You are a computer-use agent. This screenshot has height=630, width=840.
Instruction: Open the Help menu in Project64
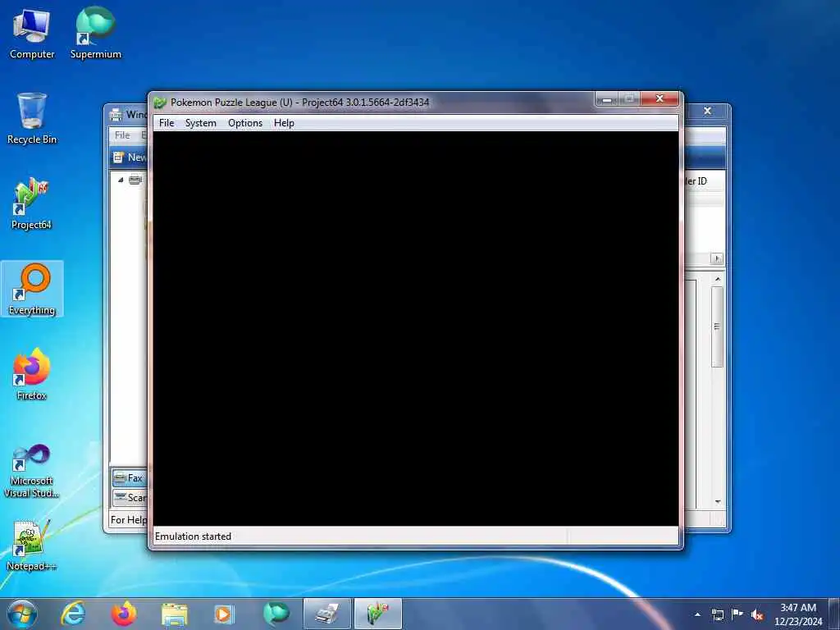284,123
